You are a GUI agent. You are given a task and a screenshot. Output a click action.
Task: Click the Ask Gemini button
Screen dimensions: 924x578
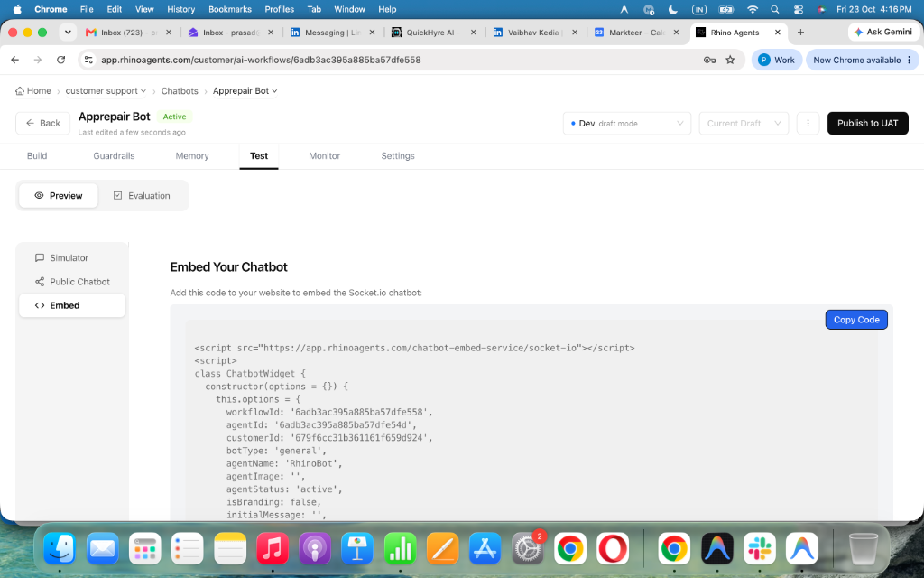click(x=882, y=32)
